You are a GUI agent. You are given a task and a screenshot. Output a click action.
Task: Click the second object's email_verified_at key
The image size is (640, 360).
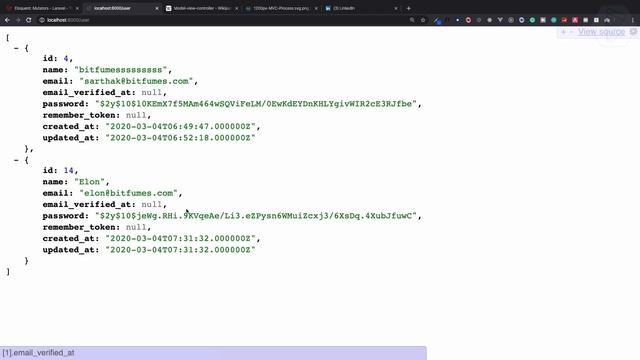coord(87,204)
